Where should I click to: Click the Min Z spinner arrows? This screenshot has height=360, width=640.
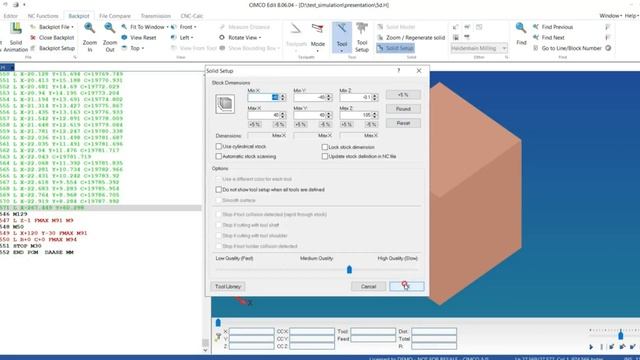pyautogui.click(x=375, y=97)
